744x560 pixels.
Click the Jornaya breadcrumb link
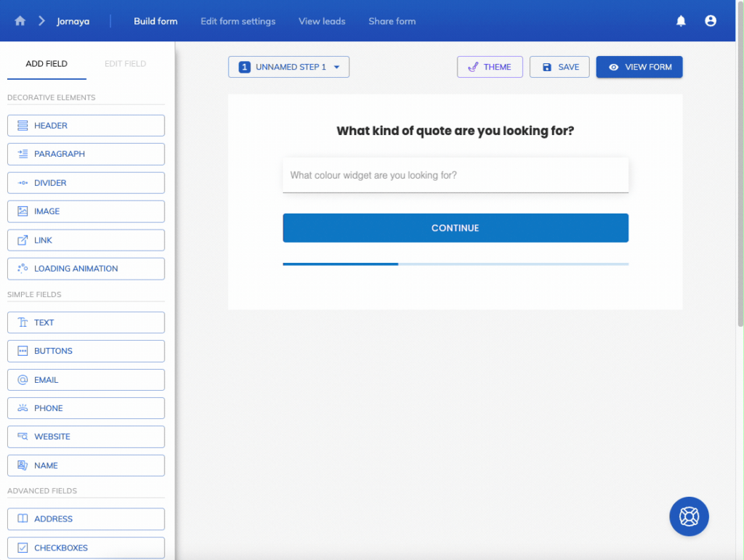pyautogui.click(x=73, y=21)
